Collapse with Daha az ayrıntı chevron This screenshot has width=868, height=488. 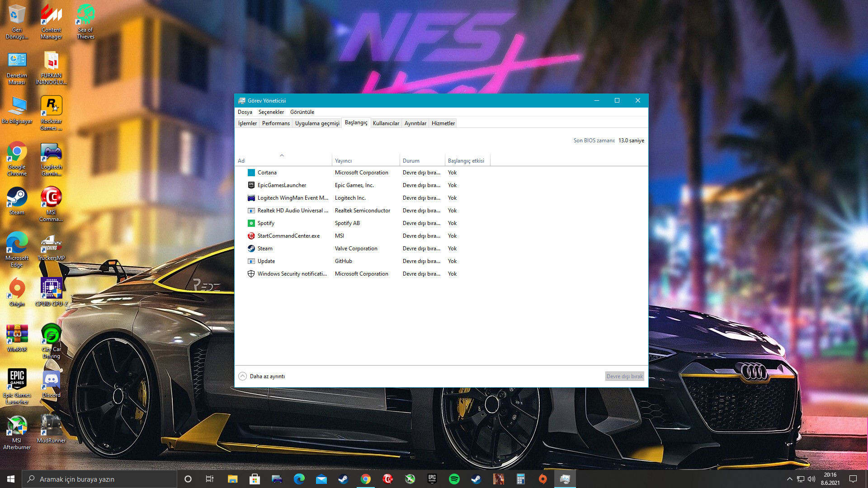243,376
